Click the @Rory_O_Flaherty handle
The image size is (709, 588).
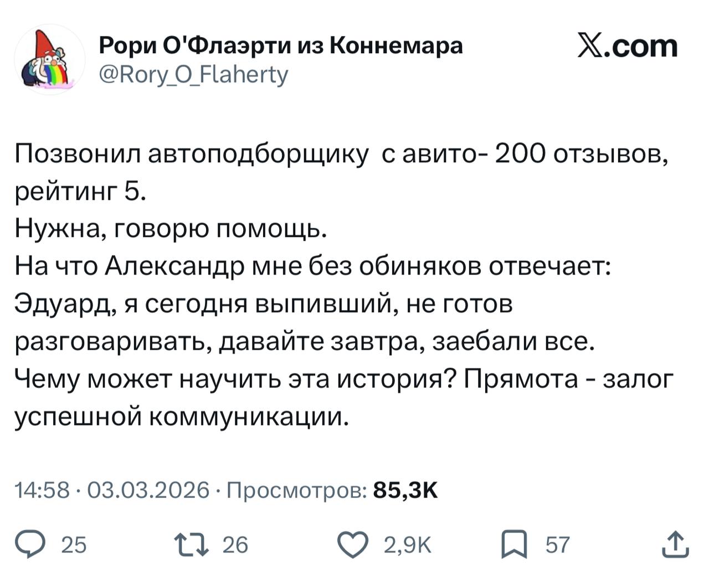tap(193, 74)
